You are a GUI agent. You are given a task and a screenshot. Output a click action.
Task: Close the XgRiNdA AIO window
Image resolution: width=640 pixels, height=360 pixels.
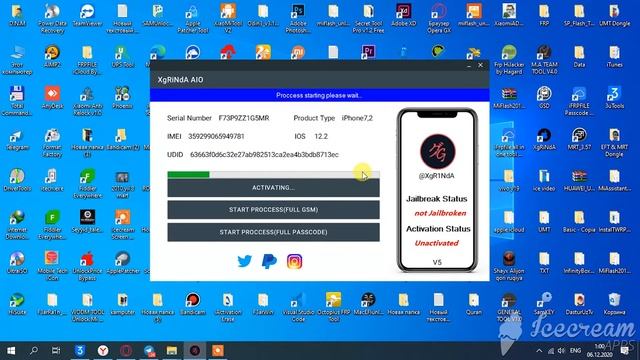[x=480, y=65]
